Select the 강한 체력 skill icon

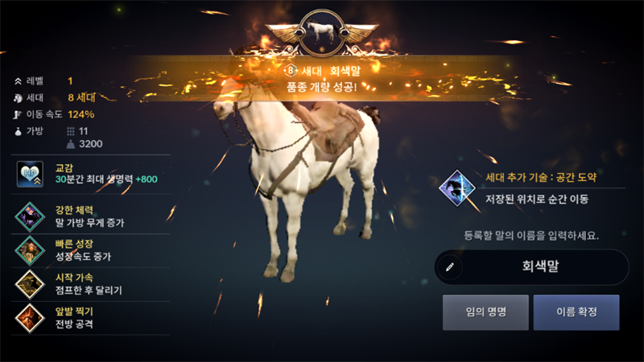click(30, 216)
